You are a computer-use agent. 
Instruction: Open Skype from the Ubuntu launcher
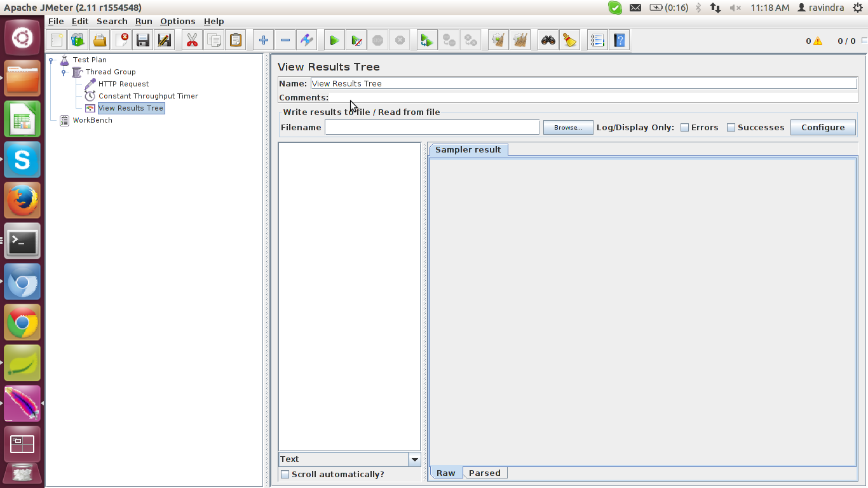click(x=22, y=159)
